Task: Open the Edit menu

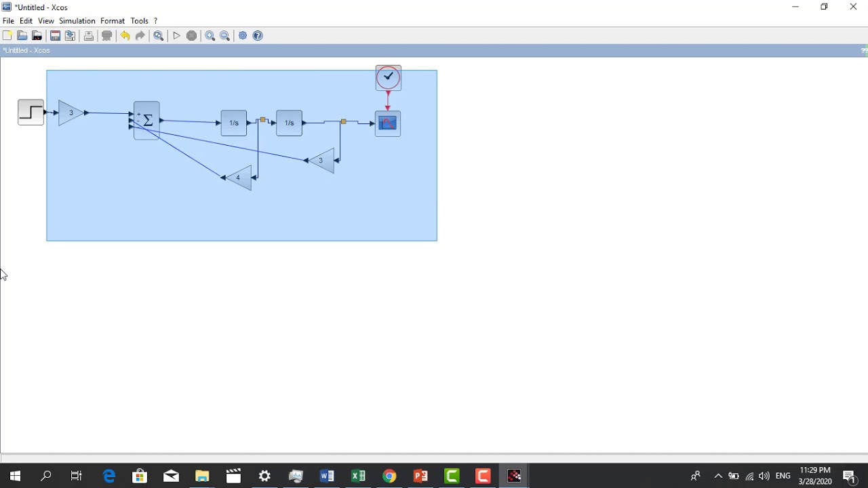Action: (26, 21)
